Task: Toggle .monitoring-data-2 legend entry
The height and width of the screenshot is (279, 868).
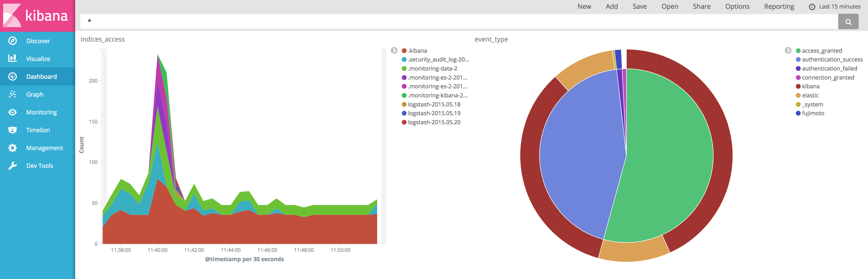Action: (430, 68)
